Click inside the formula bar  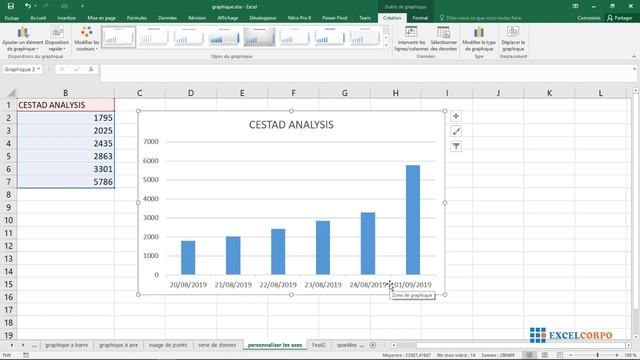367,73
